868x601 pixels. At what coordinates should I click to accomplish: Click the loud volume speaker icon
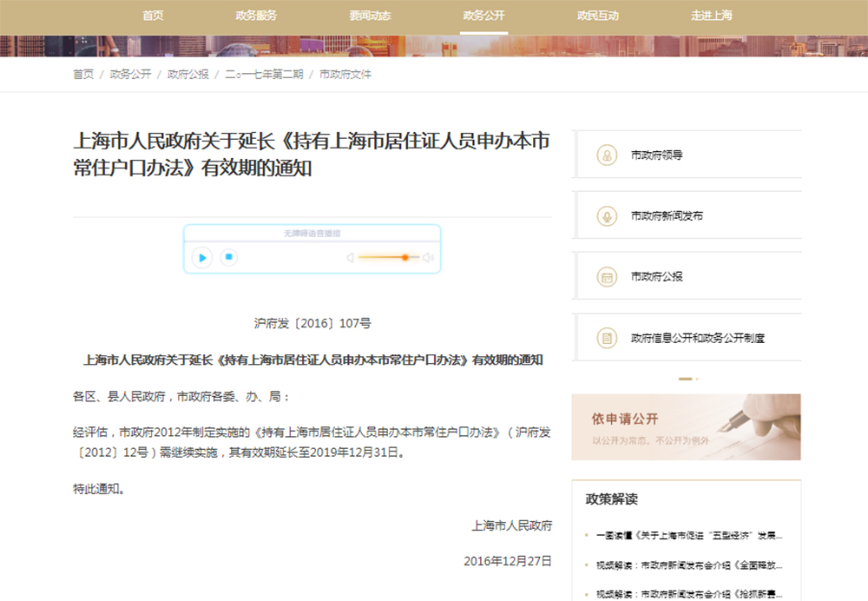click(427, 258)
